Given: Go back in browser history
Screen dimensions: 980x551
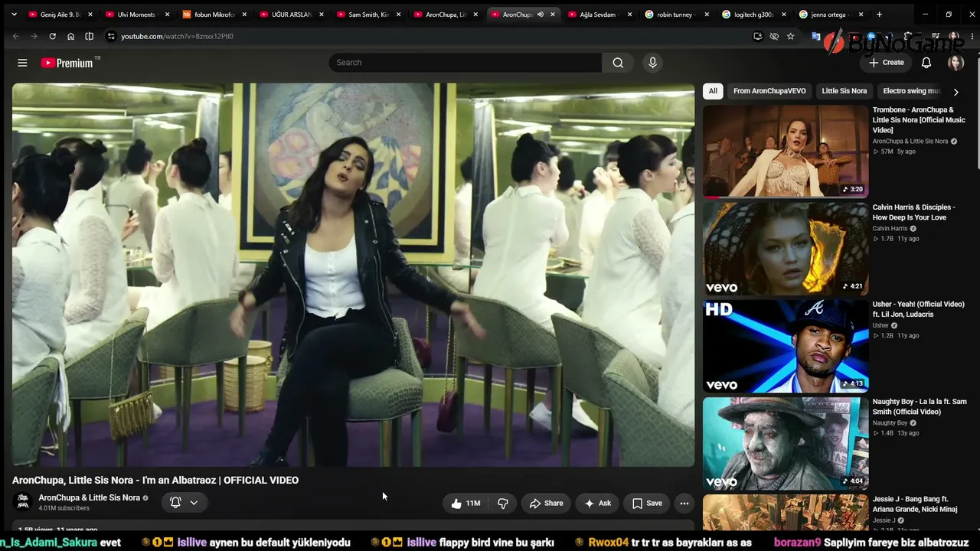Looking at the screenshot, I should click(x=15, y=36).
